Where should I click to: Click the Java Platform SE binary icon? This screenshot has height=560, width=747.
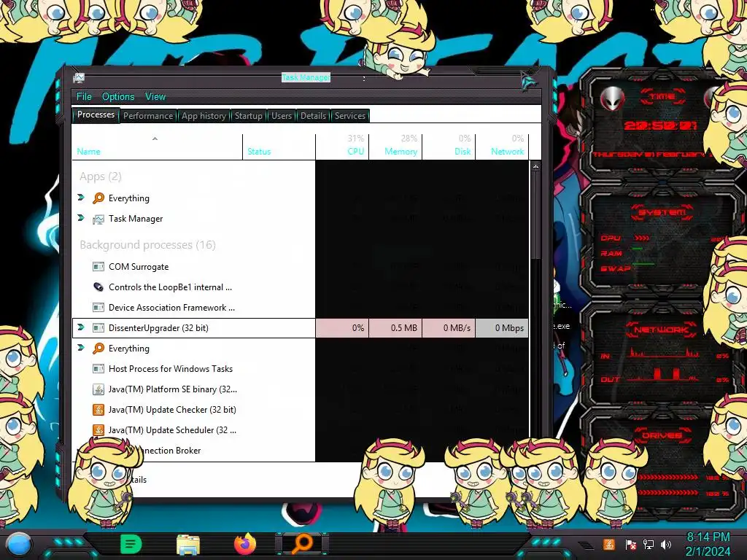point(98,389)
